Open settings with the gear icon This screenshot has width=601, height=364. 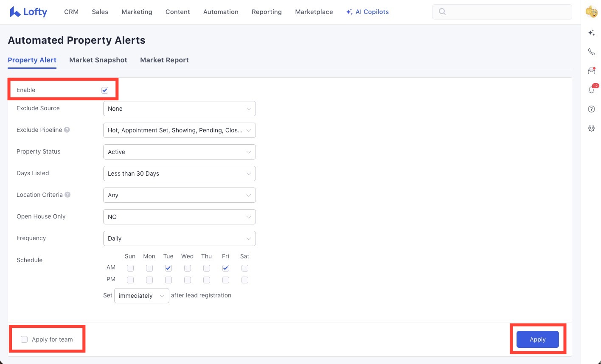click(x=591, y=128)
